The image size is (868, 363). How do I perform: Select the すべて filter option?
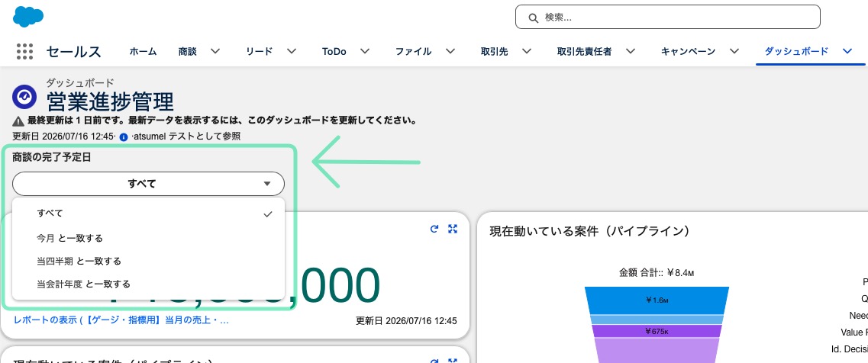[x=148, y=214]
